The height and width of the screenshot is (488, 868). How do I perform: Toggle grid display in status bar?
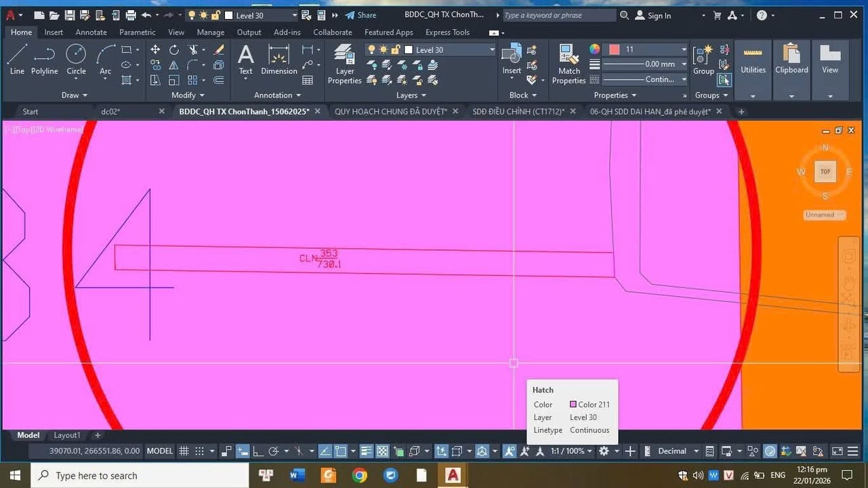point(184,451)
